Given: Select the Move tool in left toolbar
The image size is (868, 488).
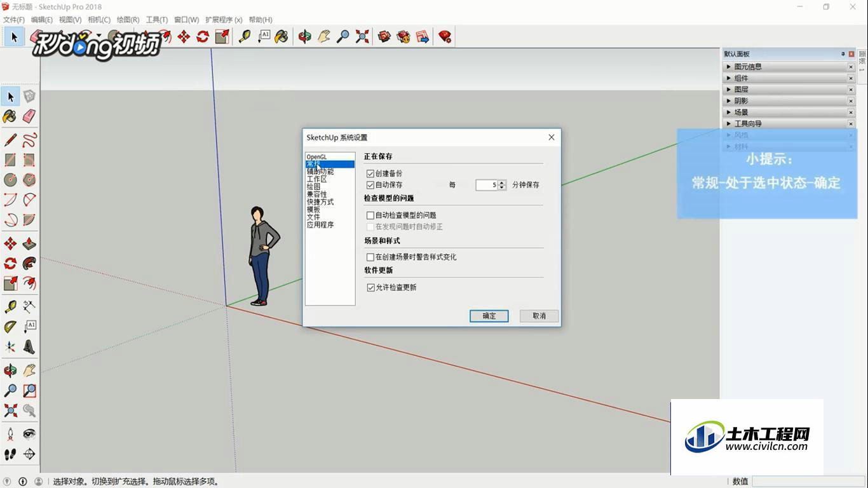Looking at the screenshot, I should [10, 243].
